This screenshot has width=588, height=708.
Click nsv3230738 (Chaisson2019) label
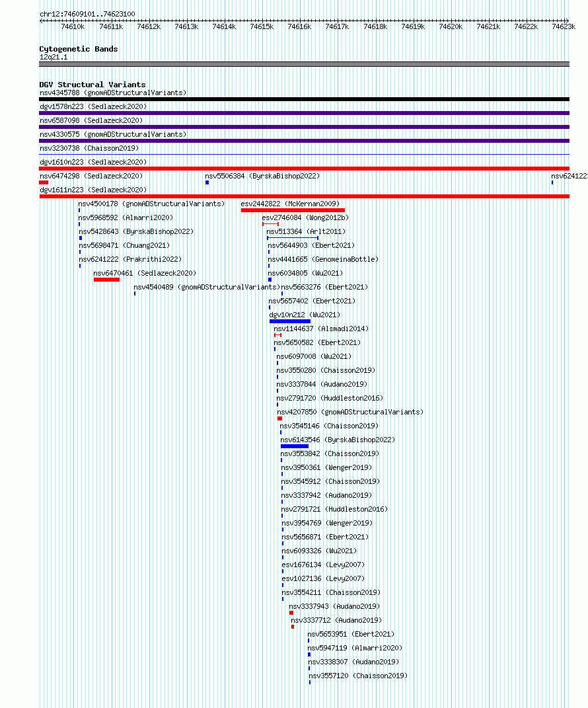pyautogui.click(x=89, y=148)
